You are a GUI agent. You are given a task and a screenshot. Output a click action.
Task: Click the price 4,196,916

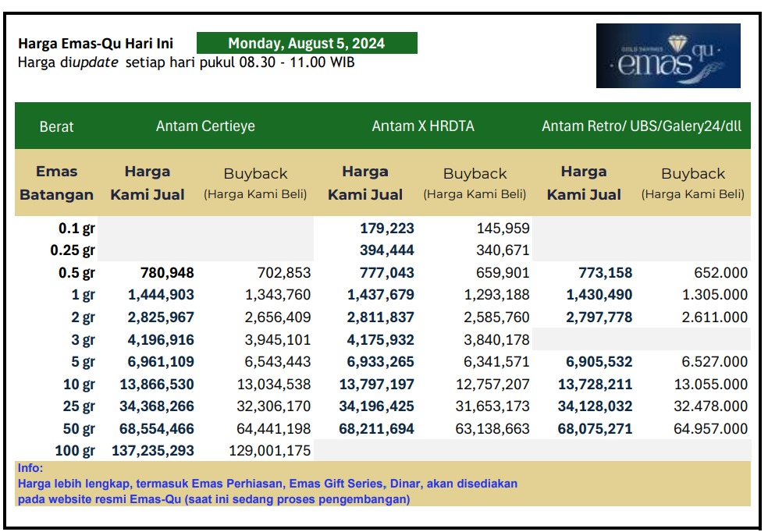161,339
